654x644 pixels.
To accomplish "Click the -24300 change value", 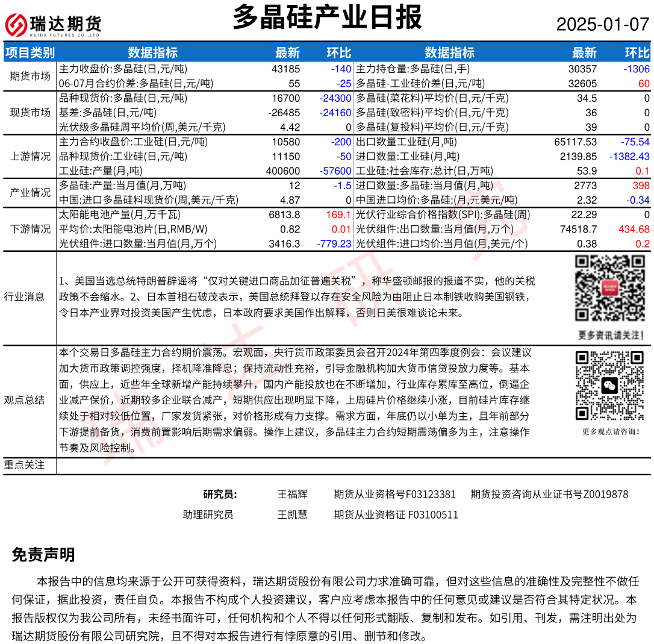I will click(335, 98).
